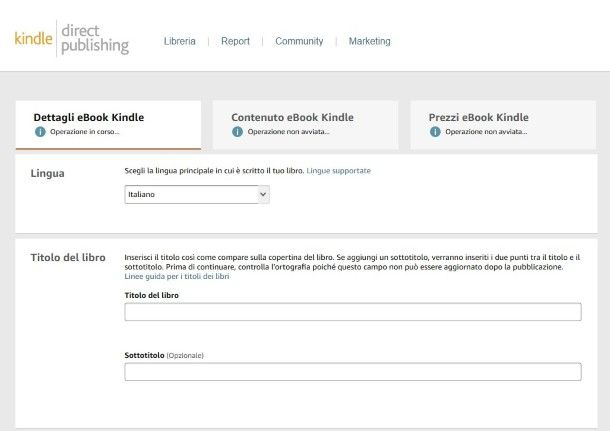Open the Libreria navigation item

(180, 41)
